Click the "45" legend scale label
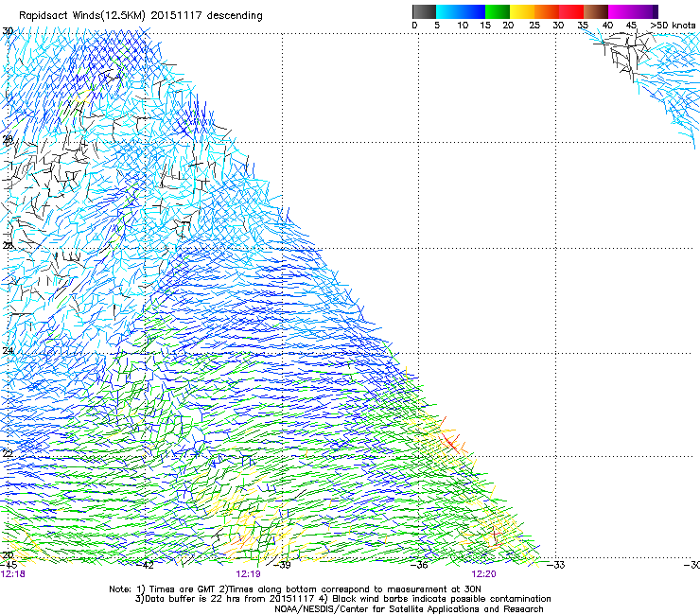700x615 pixels. click(x=631, y=26)
